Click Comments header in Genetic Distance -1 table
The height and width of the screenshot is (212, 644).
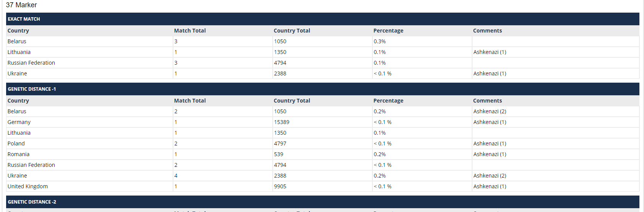coord(487,101)
